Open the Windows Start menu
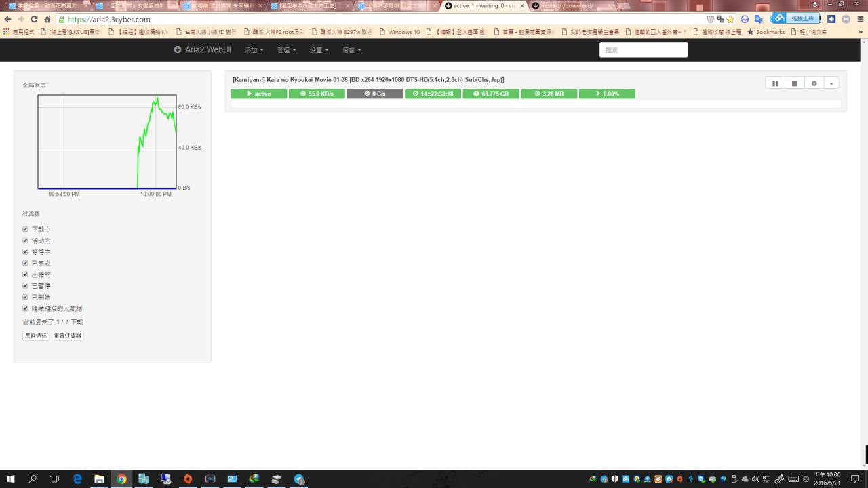This screenshot has height=488, width=868. [x=11, y=479]
